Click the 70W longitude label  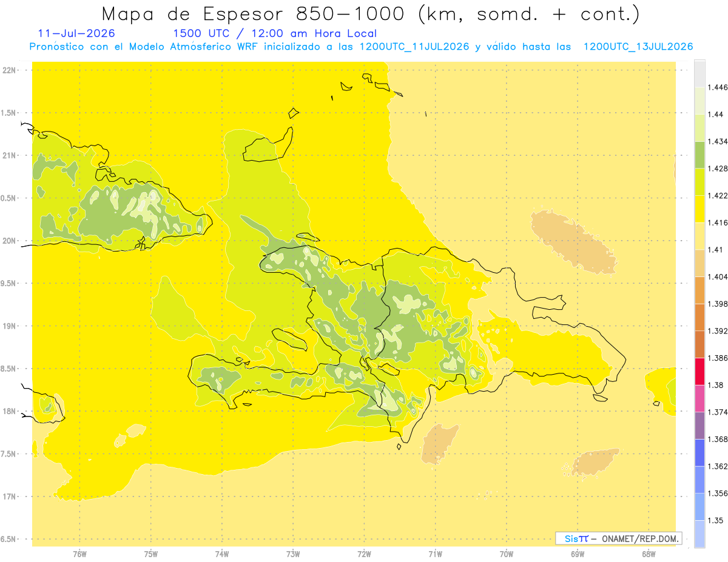pos(507,554)
